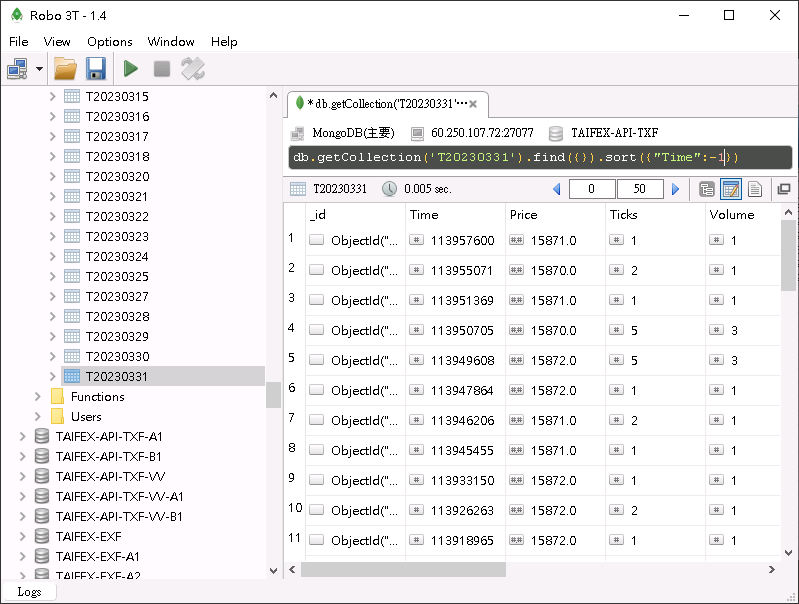
Task: Expand the TAIFEX-API-TXF-A1 database
Action: tap(22, 436)
